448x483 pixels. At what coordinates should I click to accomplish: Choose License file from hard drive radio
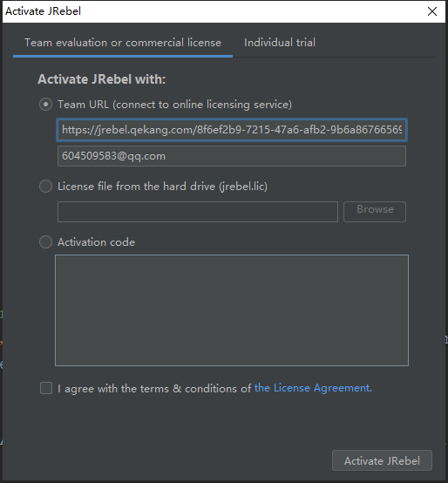pos(45,186)
